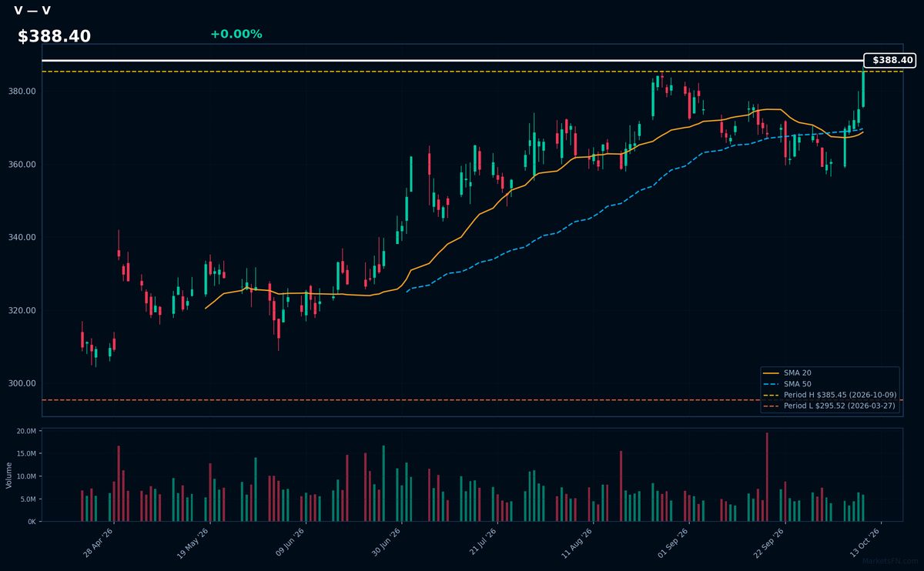Select the 300.00 price axis label
This screenshot has width=924, height=571.
[x=22, y=384]
